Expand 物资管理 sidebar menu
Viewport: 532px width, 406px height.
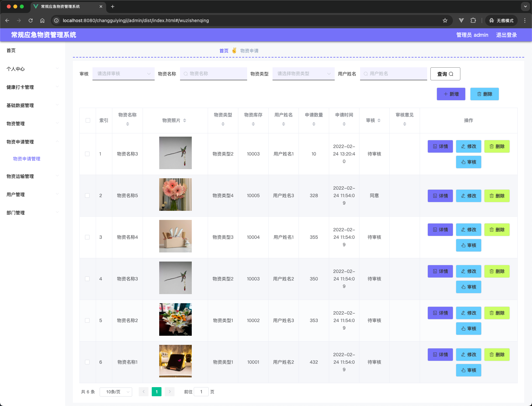(33, 124)
